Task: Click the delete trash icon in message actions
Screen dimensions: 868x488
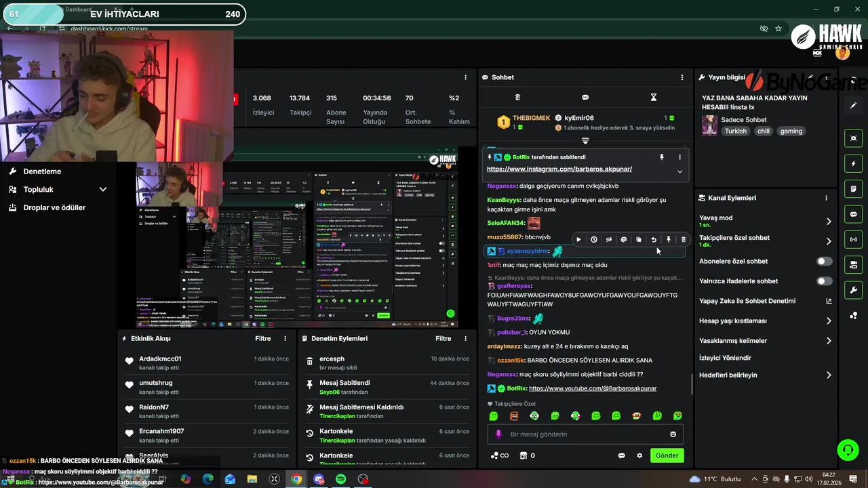Action: (684, 239)
